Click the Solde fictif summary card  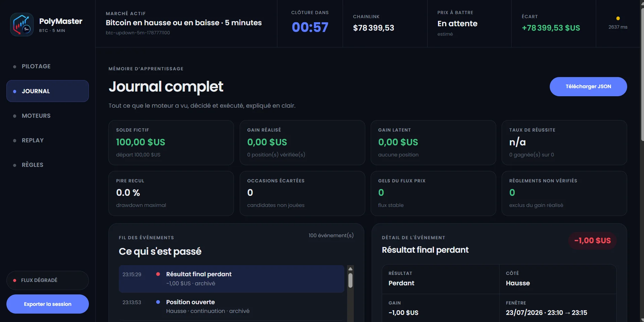pos(171,143)
